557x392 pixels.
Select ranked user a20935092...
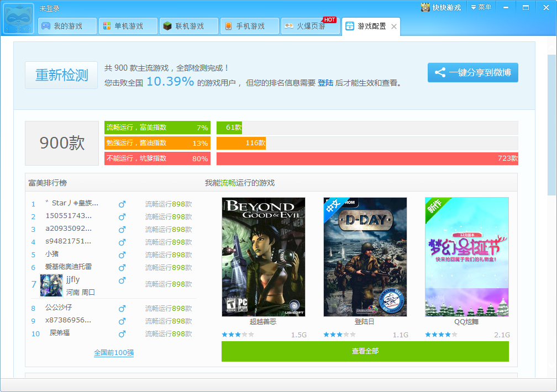69,229
